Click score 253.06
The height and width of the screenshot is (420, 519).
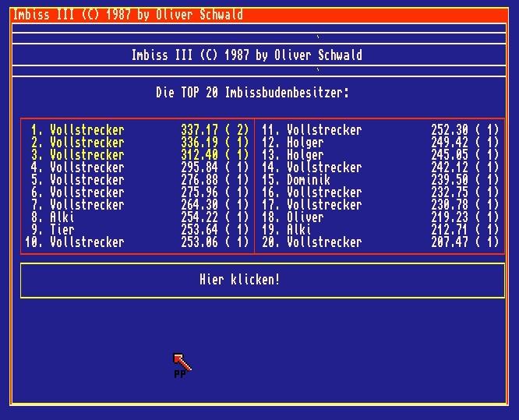[x=199, y=242]
